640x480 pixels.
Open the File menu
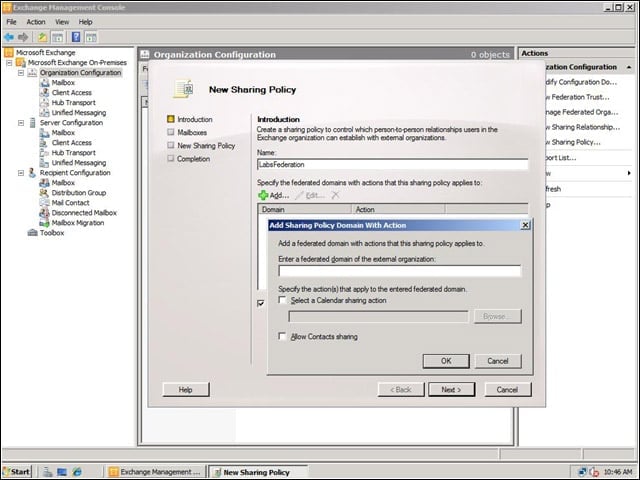click(x=11, y=22)
